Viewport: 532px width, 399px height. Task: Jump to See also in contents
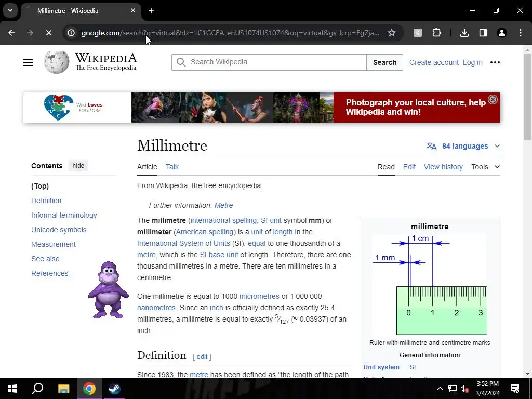pyautogui.click(x=45, y=259)
